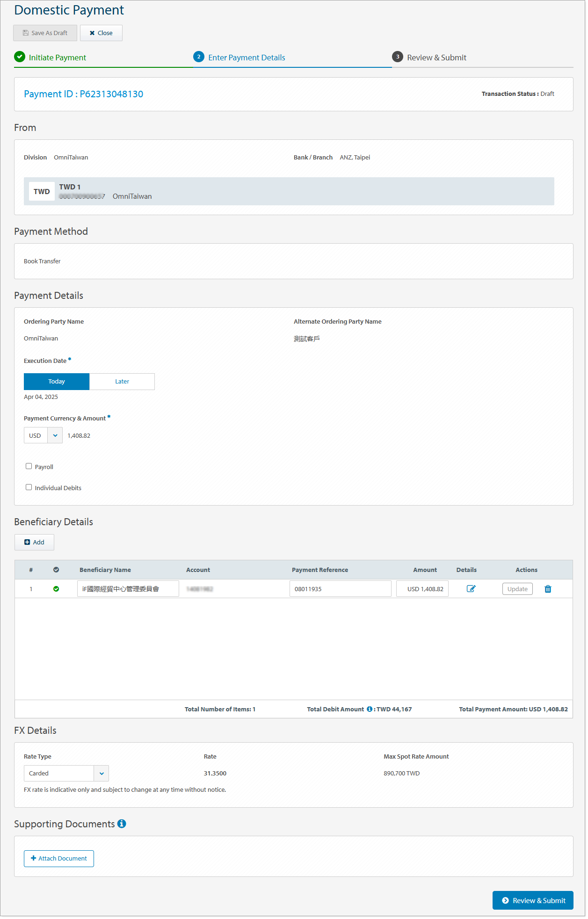The width and height of the screenshot is (588, 919).
Task: Tick the Individual Debits checkbox
Action: 29,487
